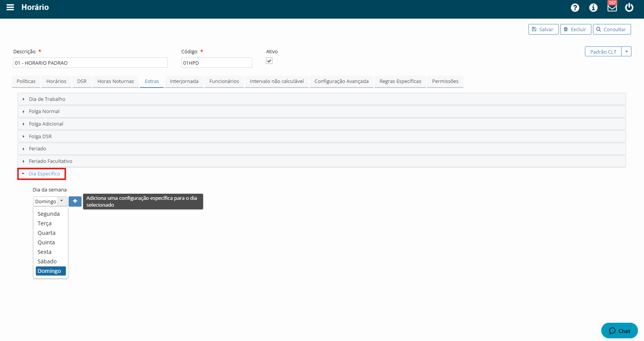Choose Domingo in the weekday list
644x341 pixels.
tap(51, 271)
